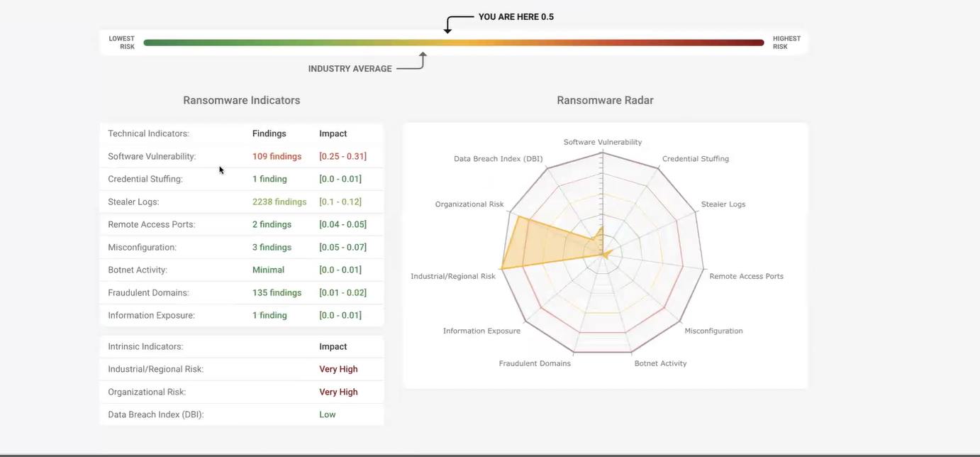The image size is (980, 457).
Task: Click the Data Breach Index (DBI) radar label
Action: 498,159
